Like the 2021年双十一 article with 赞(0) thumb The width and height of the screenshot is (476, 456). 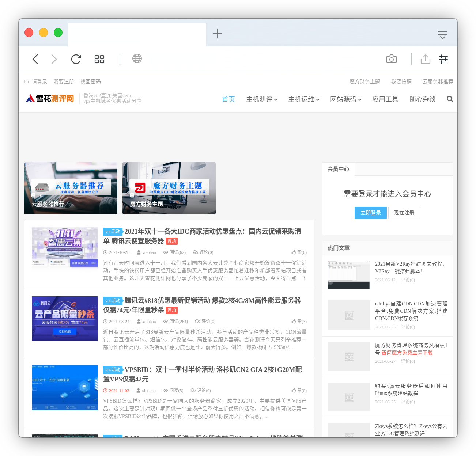pyautogui.click(x=299, y=252)
